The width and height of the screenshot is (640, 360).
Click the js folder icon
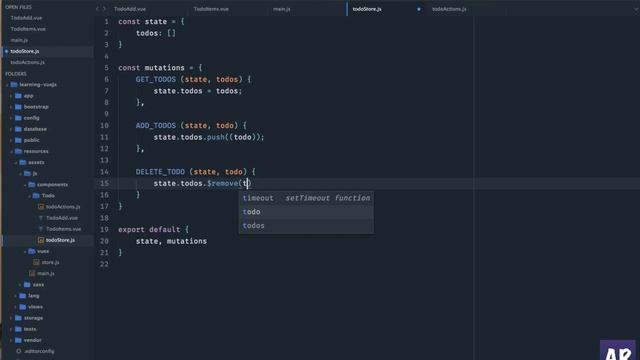coord(27,173)
